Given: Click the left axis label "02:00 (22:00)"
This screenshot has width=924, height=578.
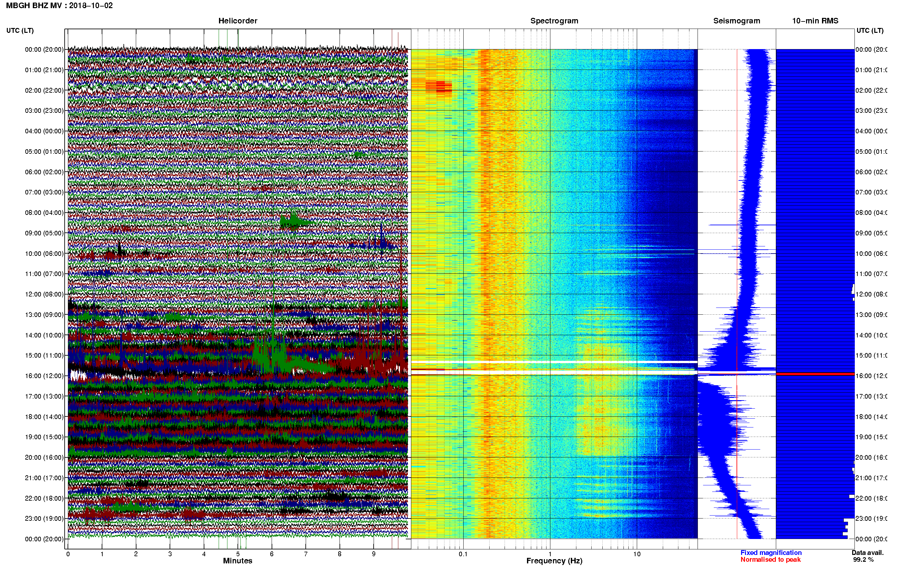Looking at the screenshot, I should [44, 90].
